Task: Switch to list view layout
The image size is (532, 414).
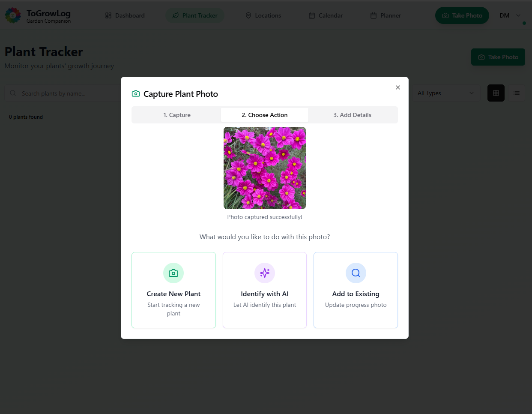Action: pos(517,93)
